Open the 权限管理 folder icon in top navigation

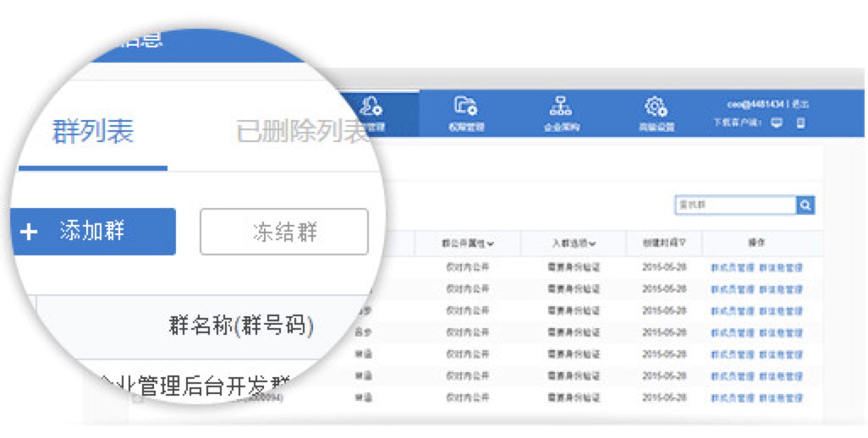[x=466, y=106]
